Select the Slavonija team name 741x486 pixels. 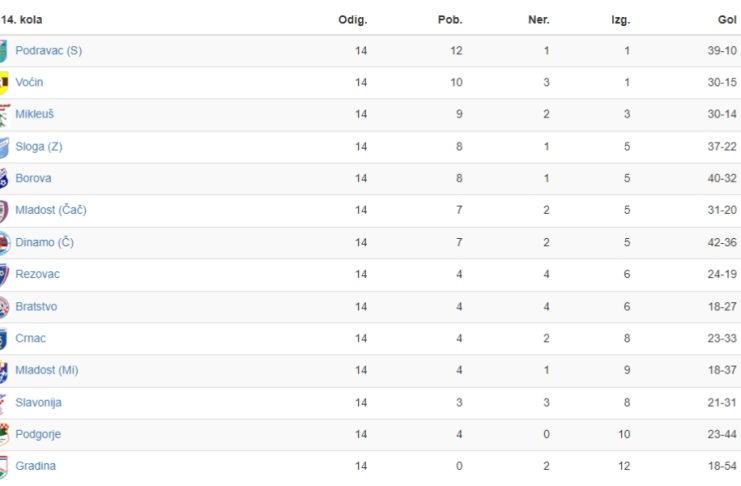tap(38, 402)
